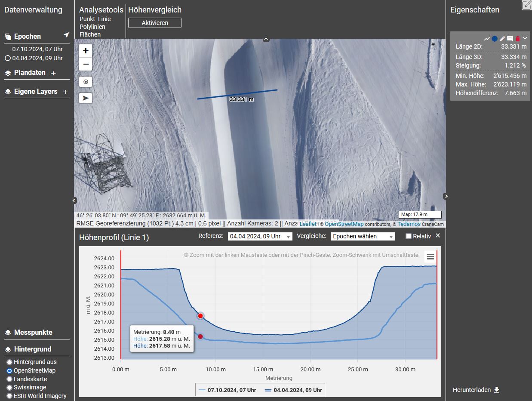Add Plandaten with the plus icon
The image size is (532, 401).
(x=53, y=73)
